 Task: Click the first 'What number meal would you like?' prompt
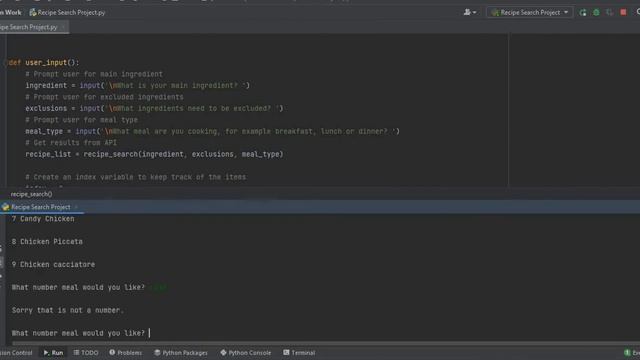coord(78,287)
